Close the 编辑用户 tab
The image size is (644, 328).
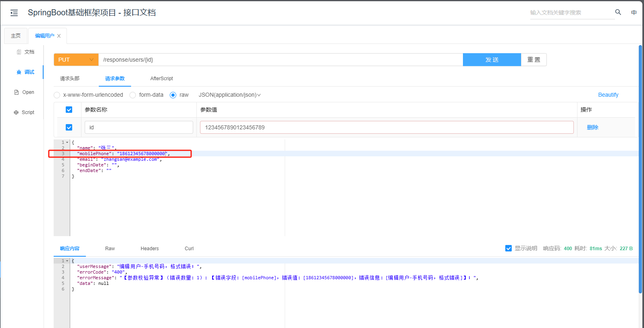pos(59,36)
